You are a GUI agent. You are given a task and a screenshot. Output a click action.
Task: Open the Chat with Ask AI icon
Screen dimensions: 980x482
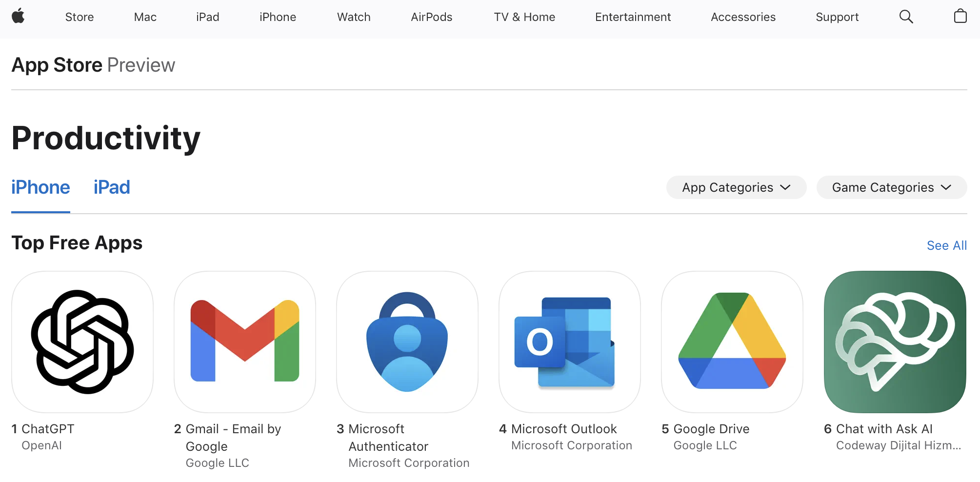895,342
